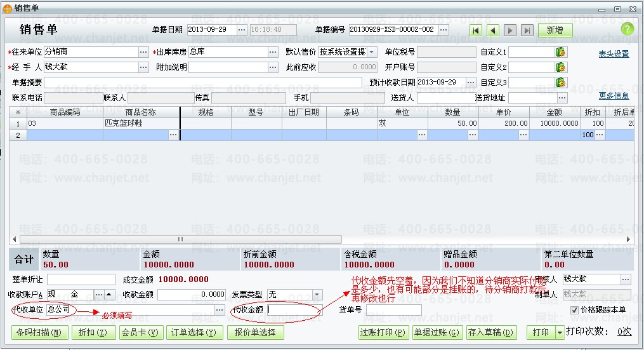Open the 发票类型 dropdown
644x350 pixels.
(318, 295)
